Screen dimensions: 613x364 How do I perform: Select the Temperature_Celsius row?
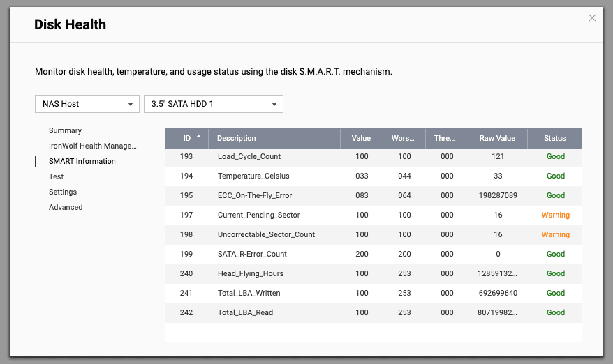pyautogui.click(x=253, y=176)
